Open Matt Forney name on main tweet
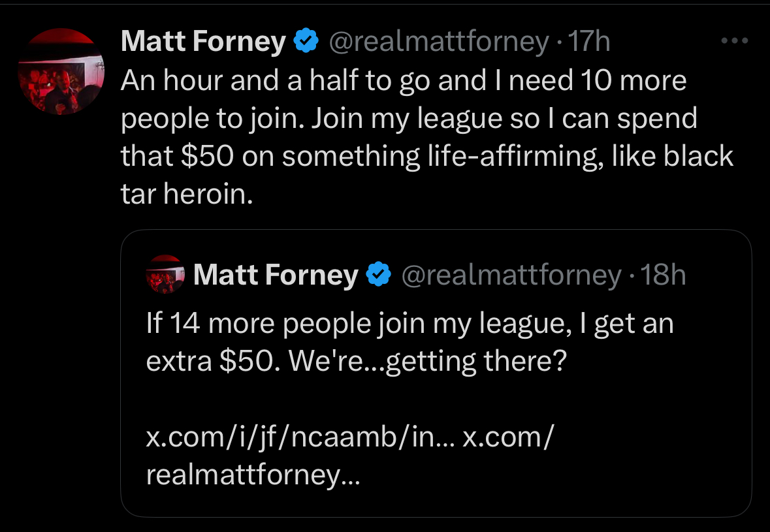Viewport: 770px width, 532px height. tap(203, 42)
